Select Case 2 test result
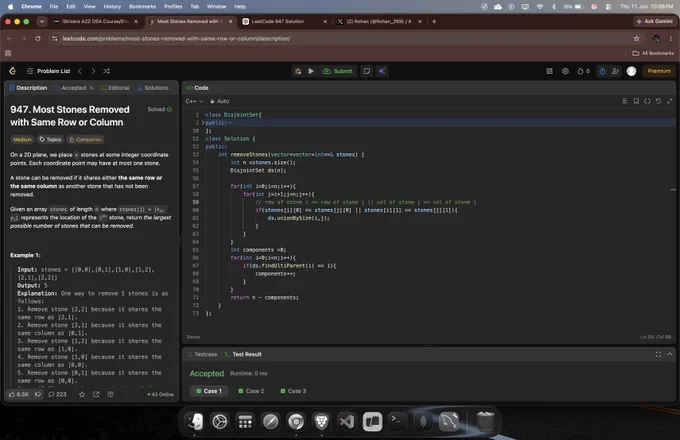Screen dimensions: 680x440 [x=251, y=391]
